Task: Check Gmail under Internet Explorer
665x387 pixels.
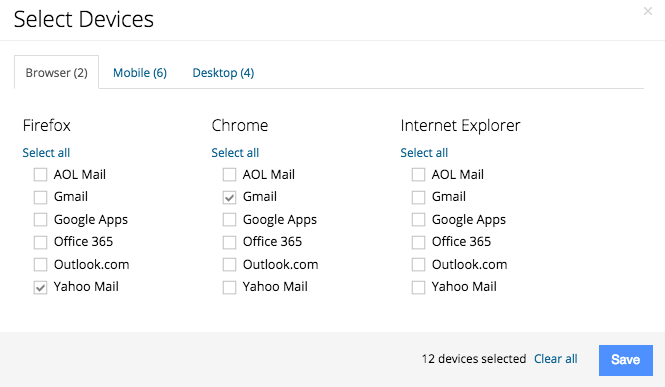Action: coord(418,197)
